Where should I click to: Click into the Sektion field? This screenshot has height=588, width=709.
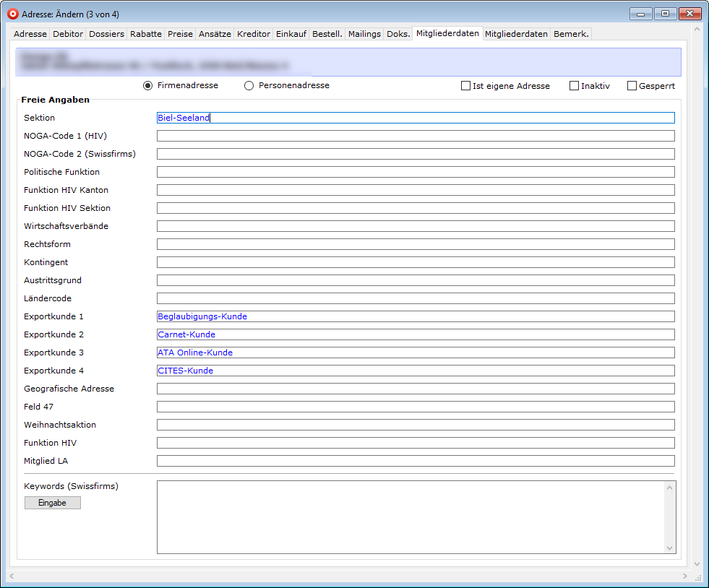pos(415,118)
